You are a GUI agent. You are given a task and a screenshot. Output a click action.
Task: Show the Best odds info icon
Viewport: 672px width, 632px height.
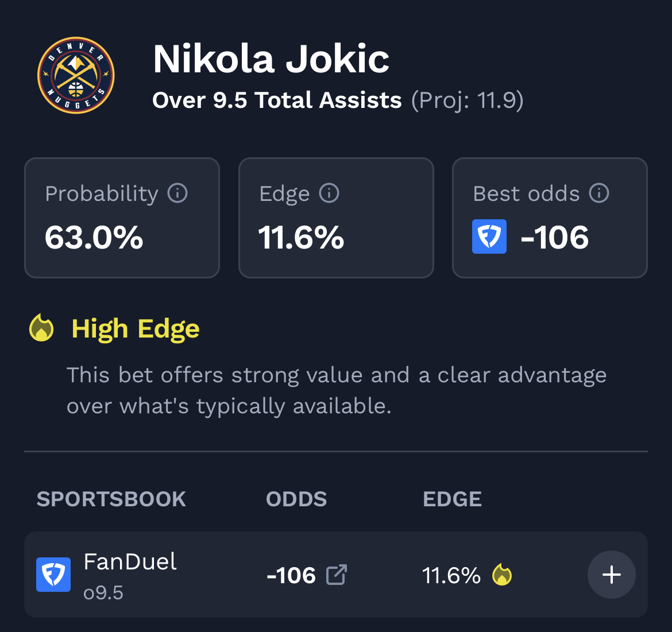tap(599, 193)
